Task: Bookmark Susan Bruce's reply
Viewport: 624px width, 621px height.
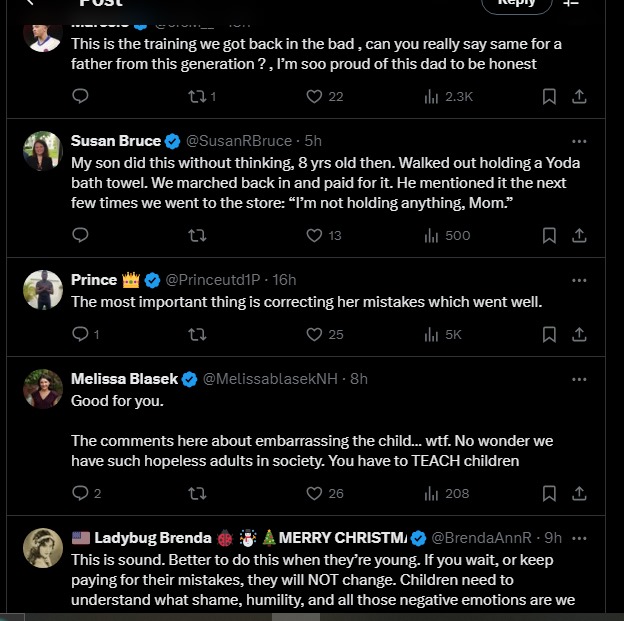Action: pos(549,236)
